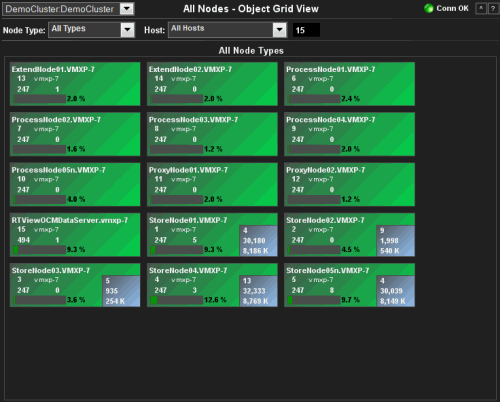Click the StoreNode01.VMXP-7 title text
The width and height of the screenshot is (500, 402).
[x=188, y=220]
